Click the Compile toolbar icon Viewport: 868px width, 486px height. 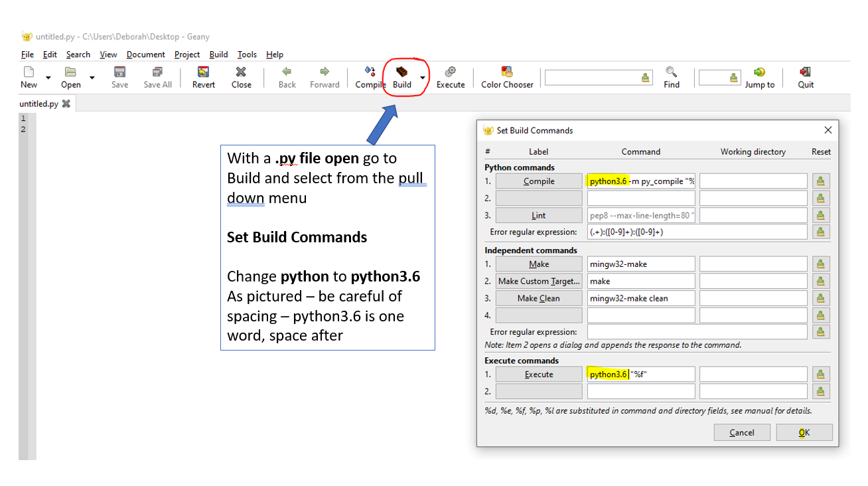(x=370, y=72)
